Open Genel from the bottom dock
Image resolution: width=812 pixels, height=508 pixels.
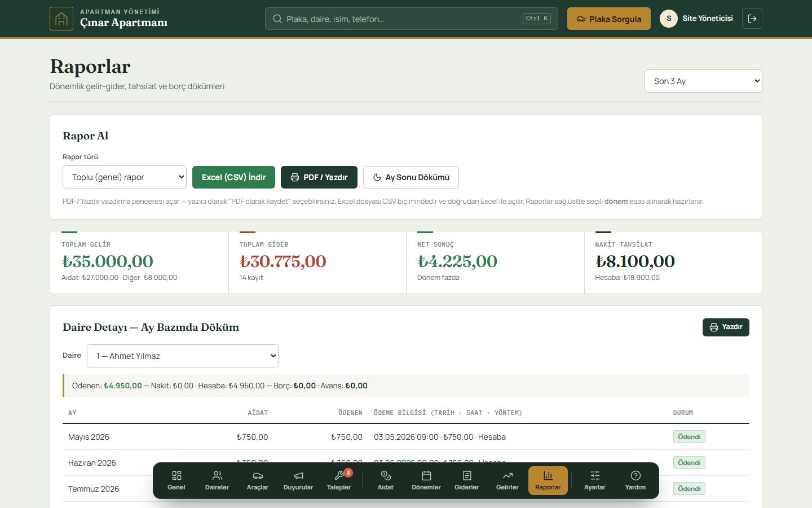coord(176,480)
